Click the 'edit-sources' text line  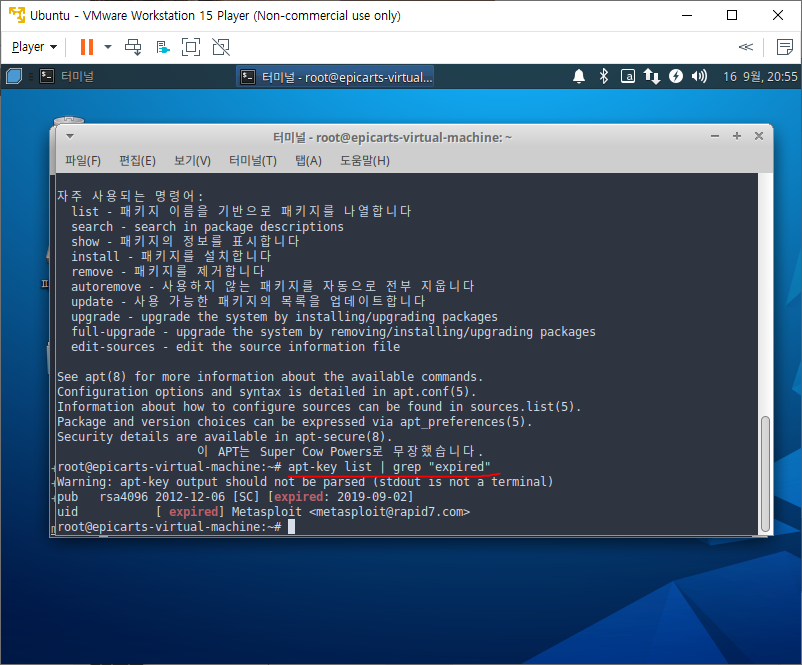click(235, 347)
